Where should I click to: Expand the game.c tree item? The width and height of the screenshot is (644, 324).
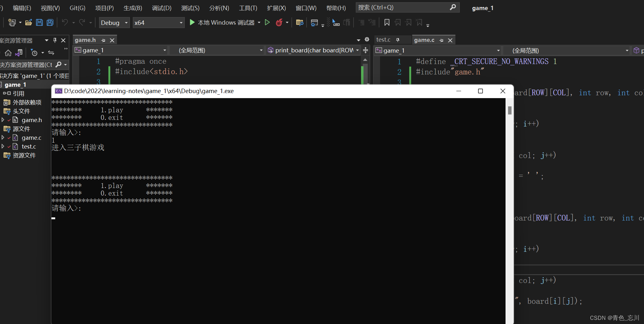pos(3,138)
